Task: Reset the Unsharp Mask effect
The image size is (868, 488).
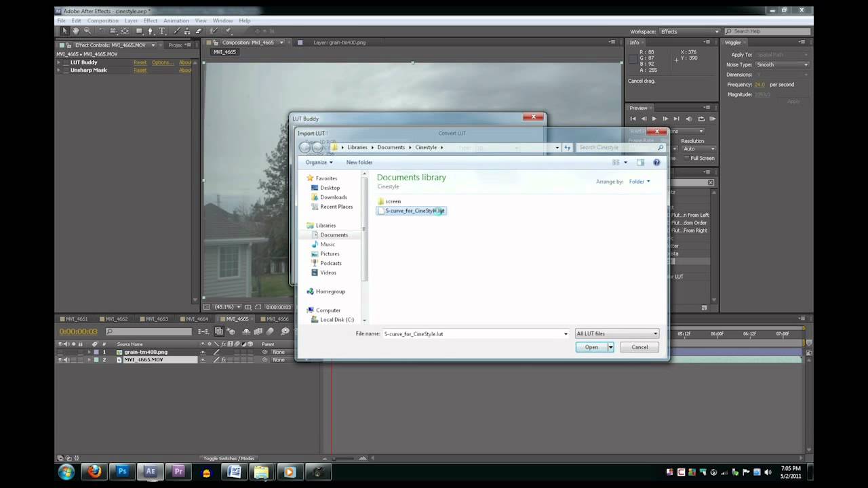Action: point(140,70)
